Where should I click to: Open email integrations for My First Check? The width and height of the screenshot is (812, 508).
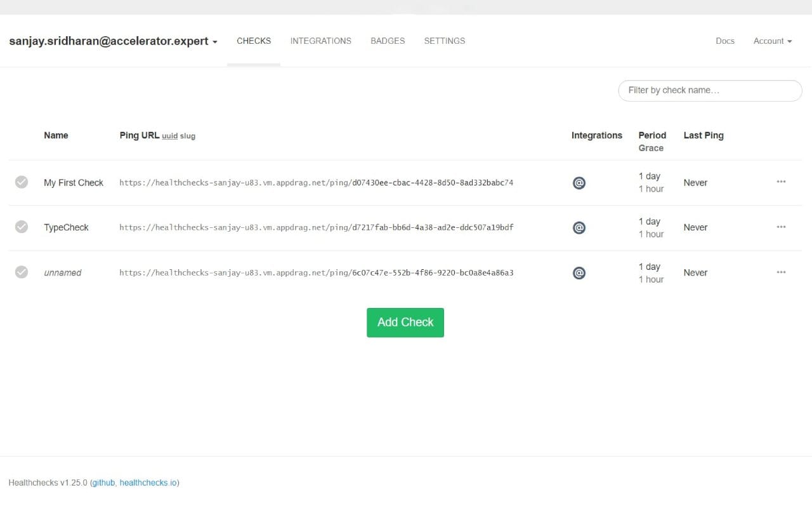tap(579, 183)
